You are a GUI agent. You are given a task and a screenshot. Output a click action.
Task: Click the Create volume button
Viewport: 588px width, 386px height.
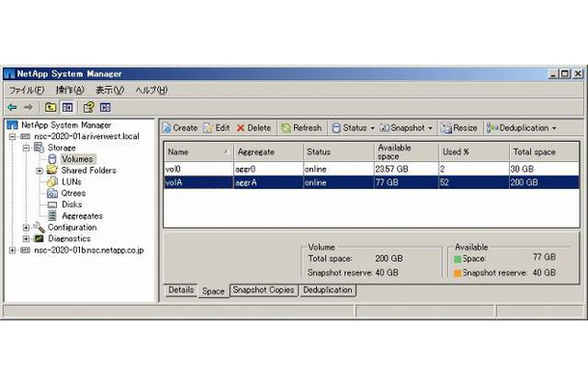(x=180, y=128)
